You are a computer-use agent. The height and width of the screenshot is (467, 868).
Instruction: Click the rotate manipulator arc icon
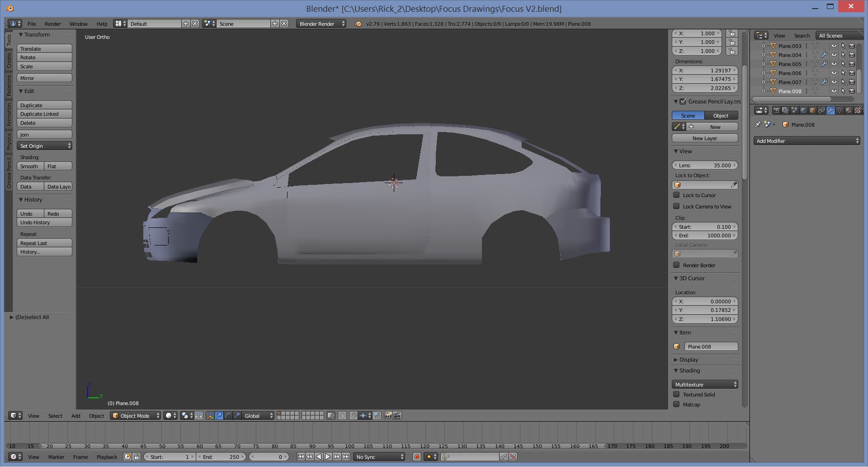[228, 416]
